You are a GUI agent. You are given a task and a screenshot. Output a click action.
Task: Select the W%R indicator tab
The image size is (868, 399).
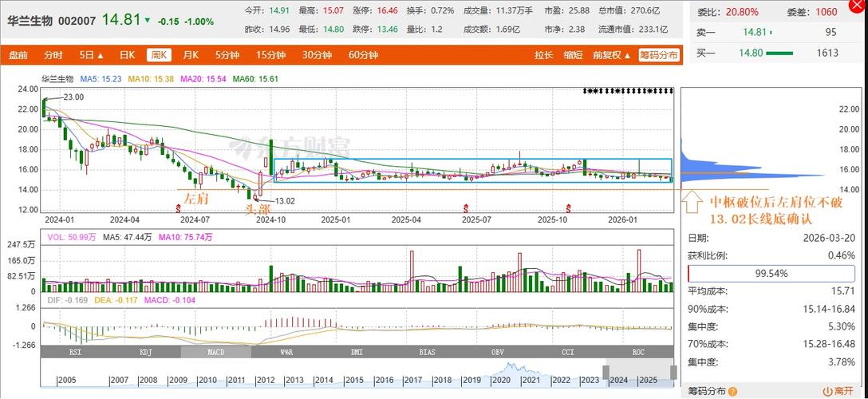click(x=286, y=352)
